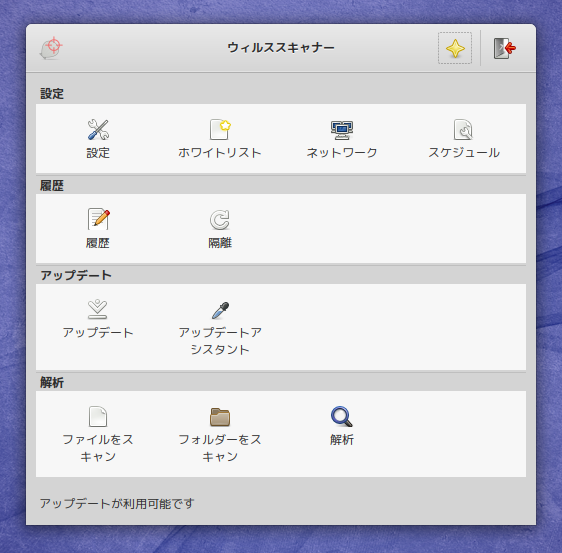Open the 隔離 circular arrow icon
Viewport: 562px width, 553px height.
point(220,219)
